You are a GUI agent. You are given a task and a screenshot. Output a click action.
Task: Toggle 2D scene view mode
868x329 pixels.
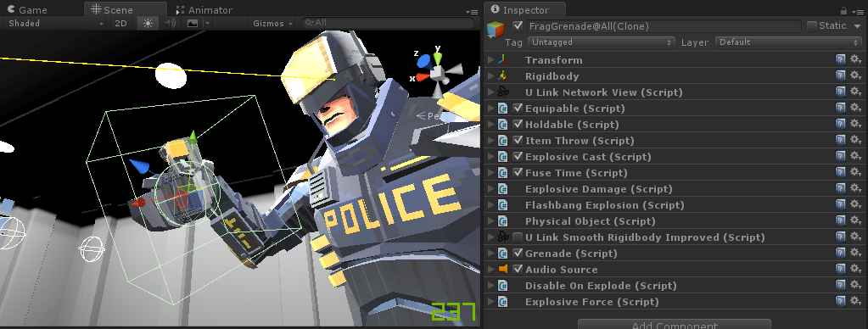pyautogui.click(x=120, y=23)
